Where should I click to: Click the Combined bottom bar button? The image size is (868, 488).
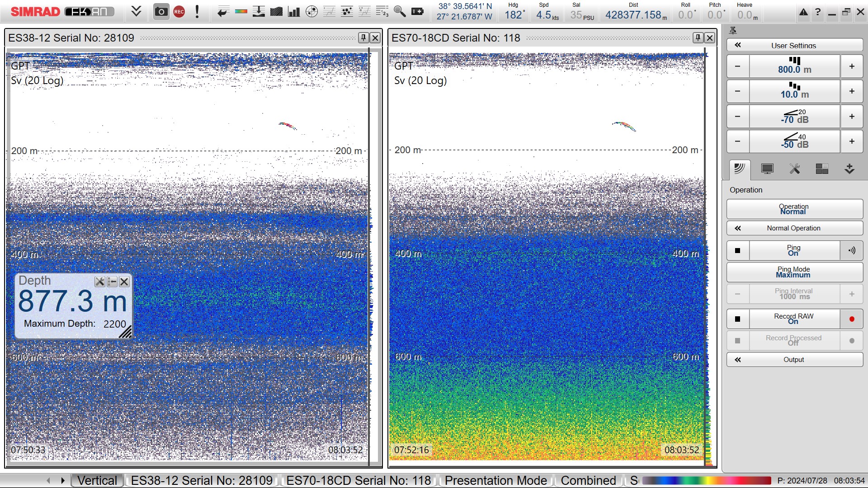[x=588, y=480]
